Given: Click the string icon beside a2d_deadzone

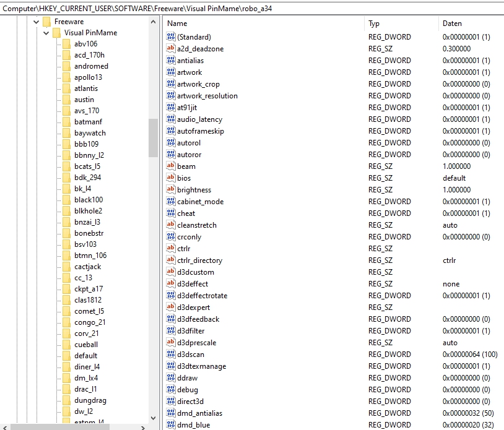Looking at the screenshot, I should click(x=171, y=48).
